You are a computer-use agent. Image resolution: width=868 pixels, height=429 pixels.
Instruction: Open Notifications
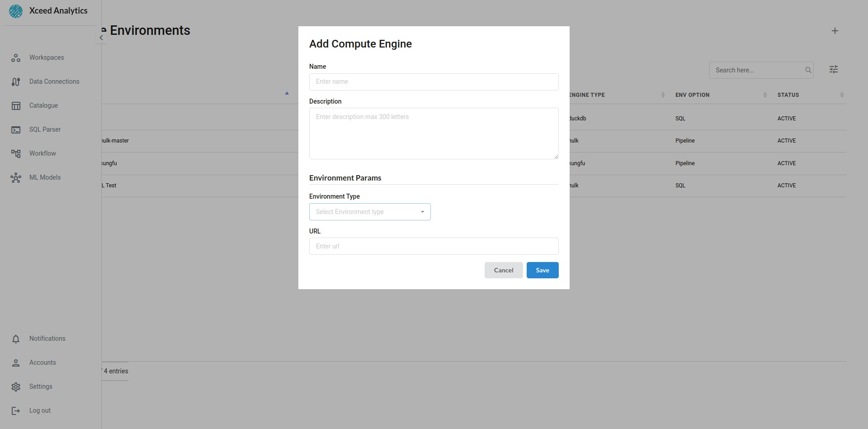47,338
